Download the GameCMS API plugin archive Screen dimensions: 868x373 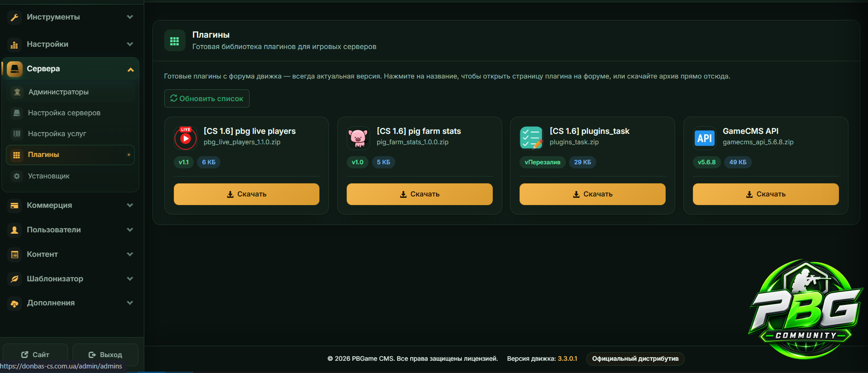point(765,194)
